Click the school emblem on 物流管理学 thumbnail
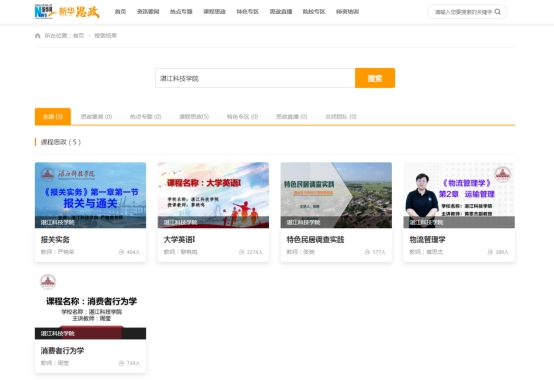The width and height of the screenshot is (554, 380). [502, 174]
